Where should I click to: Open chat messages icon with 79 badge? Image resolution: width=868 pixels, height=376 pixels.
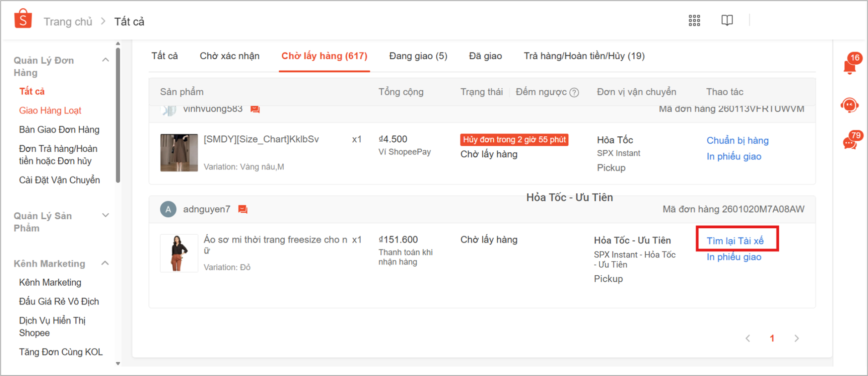point(850,143)
